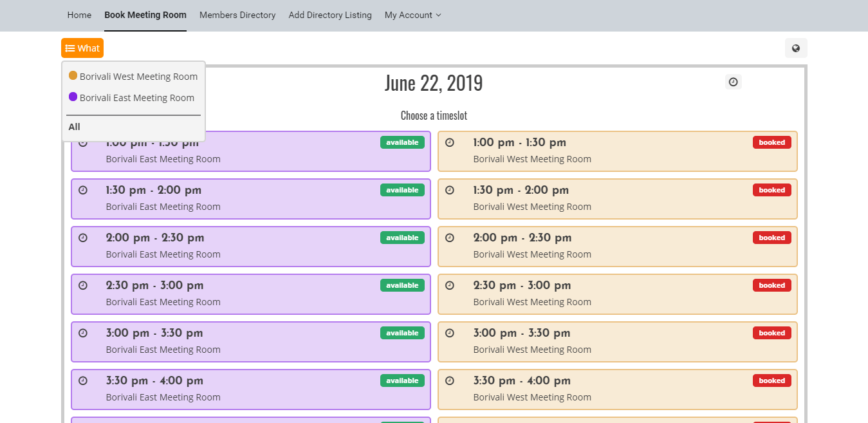Open the Members Directory page
868x423 pixels.
237,15
